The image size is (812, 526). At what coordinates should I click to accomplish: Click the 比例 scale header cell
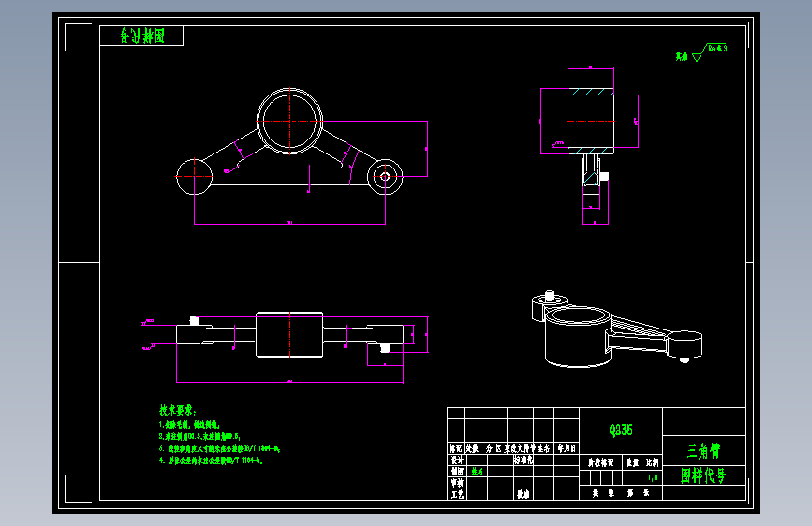coord(653,462)
